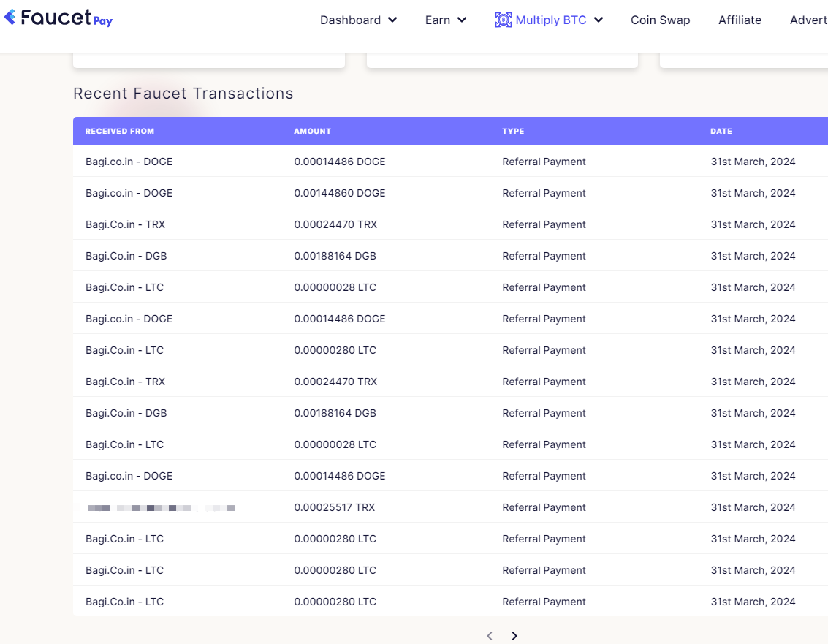
Task: Expand the Dashboard dropdown chevron
Action: pos(392,20)
